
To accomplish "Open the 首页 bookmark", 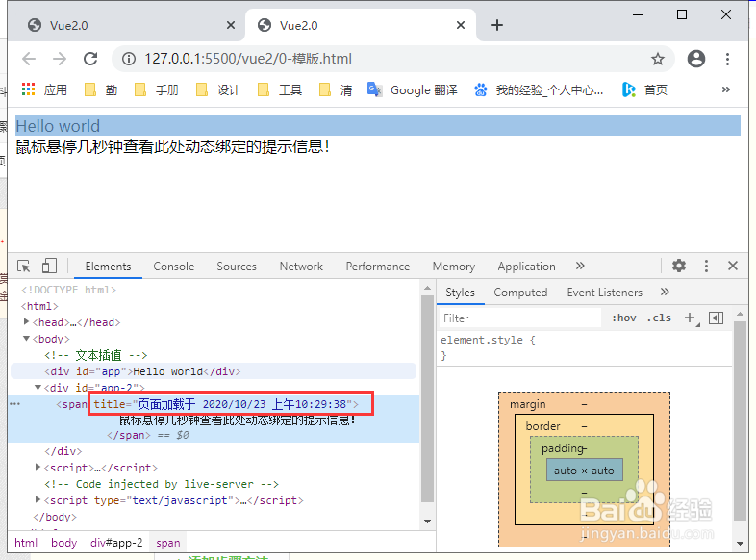I will [x=645, y=89].
